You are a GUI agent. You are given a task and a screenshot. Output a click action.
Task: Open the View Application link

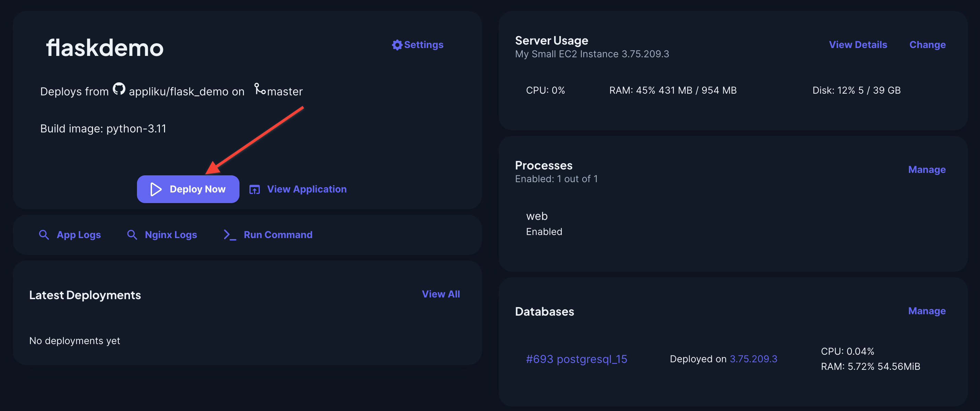pyautogui.click(x=306, y=189)
